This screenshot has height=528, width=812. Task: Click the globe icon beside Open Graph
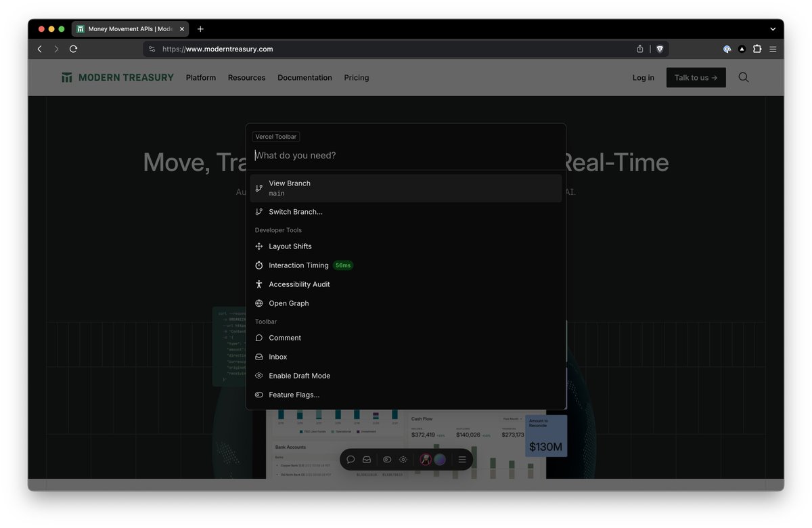[x=259, y=303]
